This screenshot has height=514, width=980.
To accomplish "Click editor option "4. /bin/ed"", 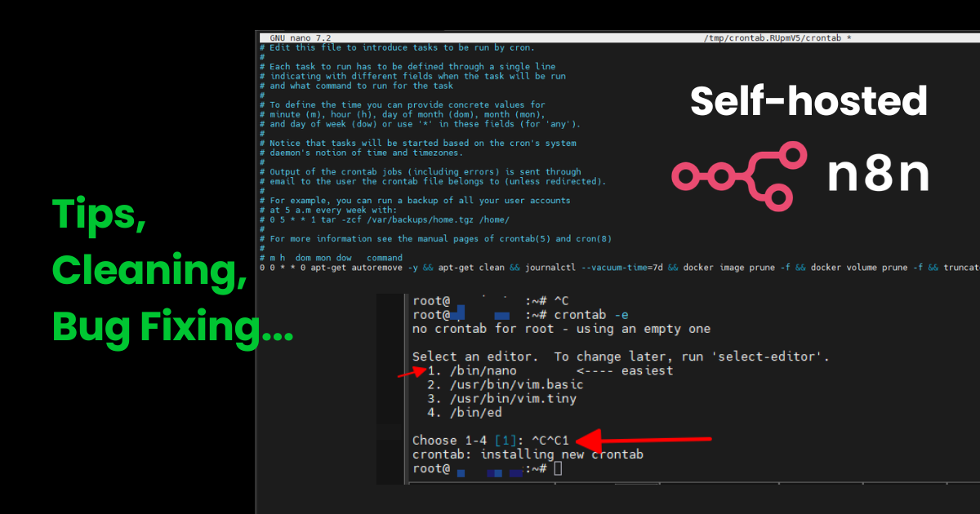I will (464, 413).
